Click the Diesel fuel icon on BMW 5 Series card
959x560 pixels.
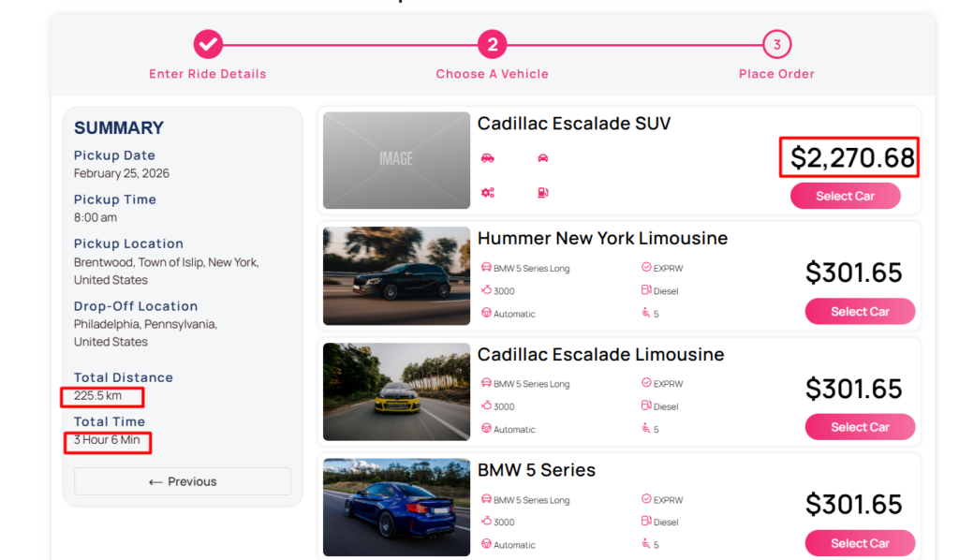point(645,522)
